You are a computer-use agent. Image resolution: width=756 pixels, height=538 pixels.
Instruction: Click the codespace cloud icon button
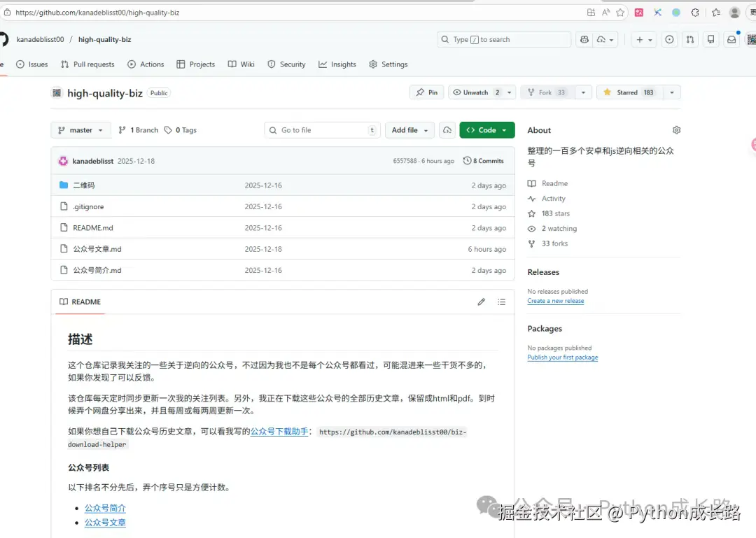(447, 130)
